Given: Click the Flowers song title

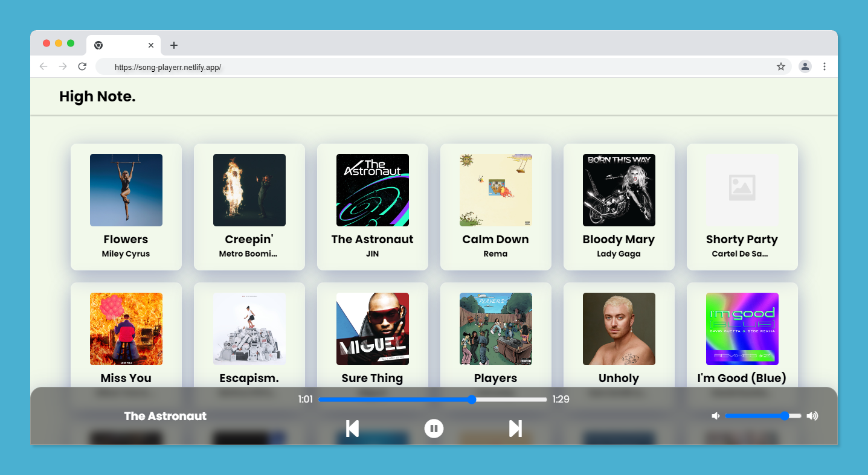Looking at the screenshot, I should (x=126, y=240).
